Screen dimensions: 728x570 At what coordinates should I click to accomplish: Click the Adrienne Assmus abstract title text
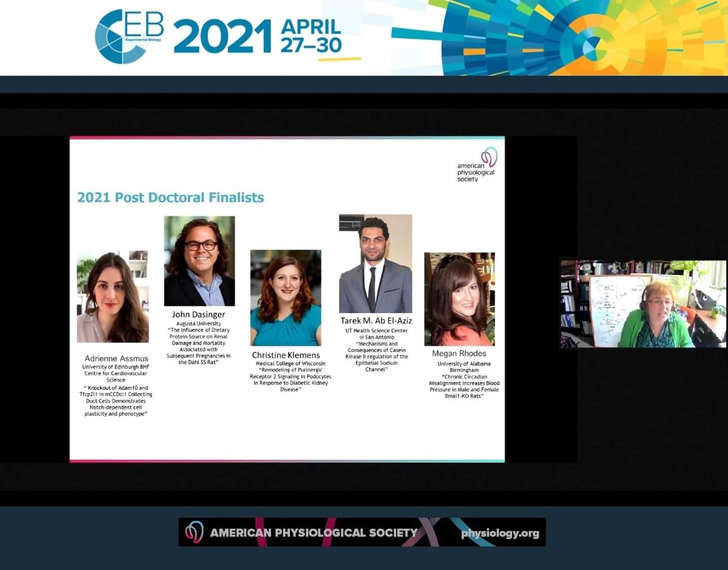pos(116,401)
